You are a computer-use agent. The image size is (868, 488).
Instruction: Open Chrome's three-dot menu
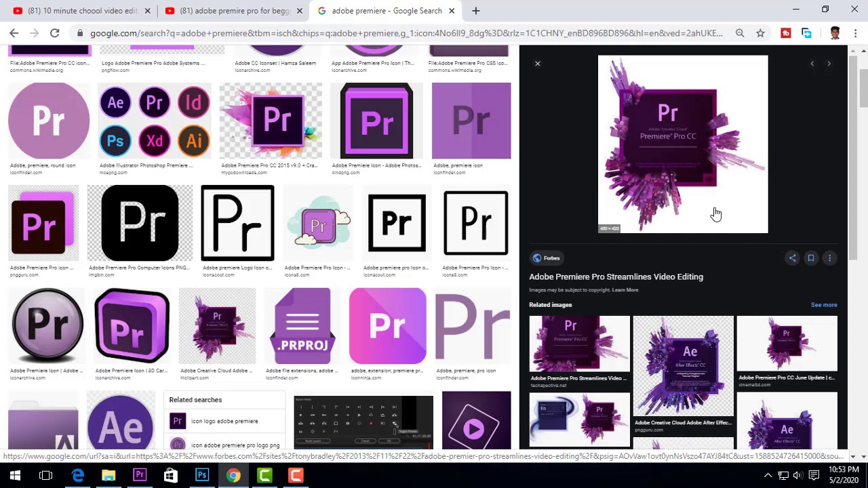pyautogui.click(x=855, y=33)
